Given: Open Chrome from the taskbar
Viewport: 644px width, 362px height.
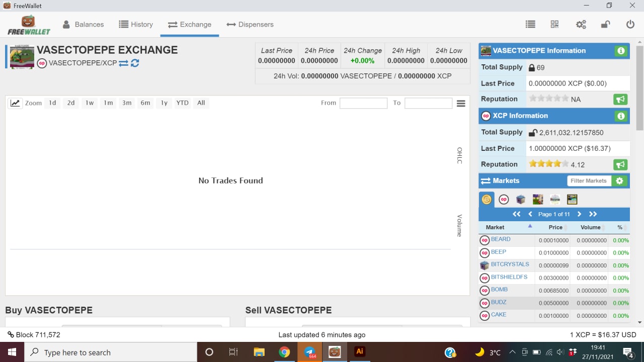Looking at the screenshot, I should [285, 352].
